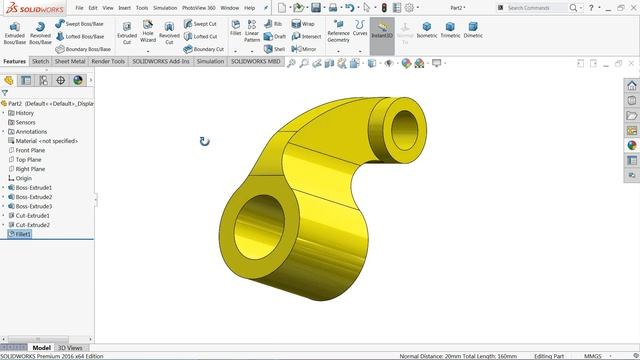This screenshot has width=640, height=360.
Task: Select the Fillet1 feature in tree
Action: point(19,234)
